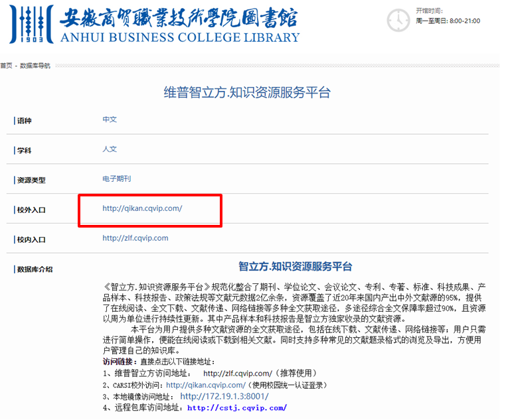Screen dimensions: 506x420
Task: Click the 校外入口 row label
Action: pos(31,210)
